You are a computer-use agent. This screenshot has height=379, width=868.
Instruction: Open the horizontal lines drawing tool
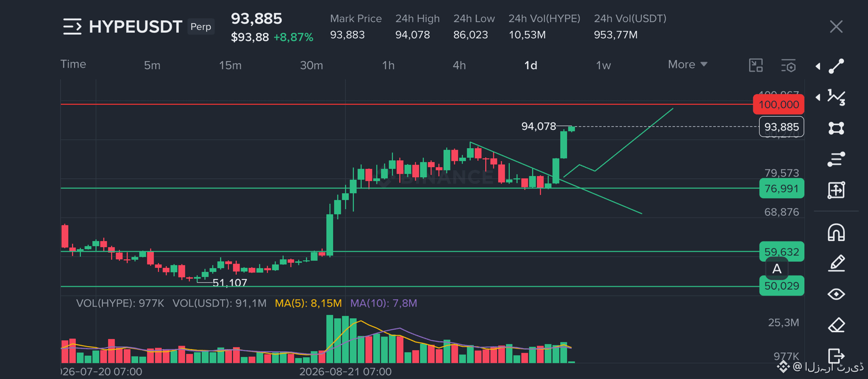[836, 159]
